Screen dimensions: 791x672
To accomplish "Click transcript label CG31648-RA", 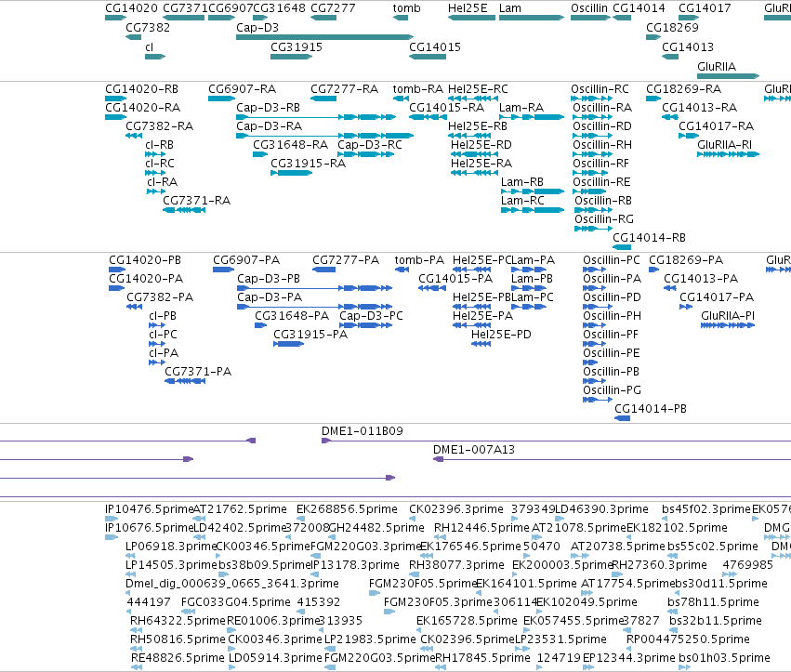I will [x=291, y=145].
